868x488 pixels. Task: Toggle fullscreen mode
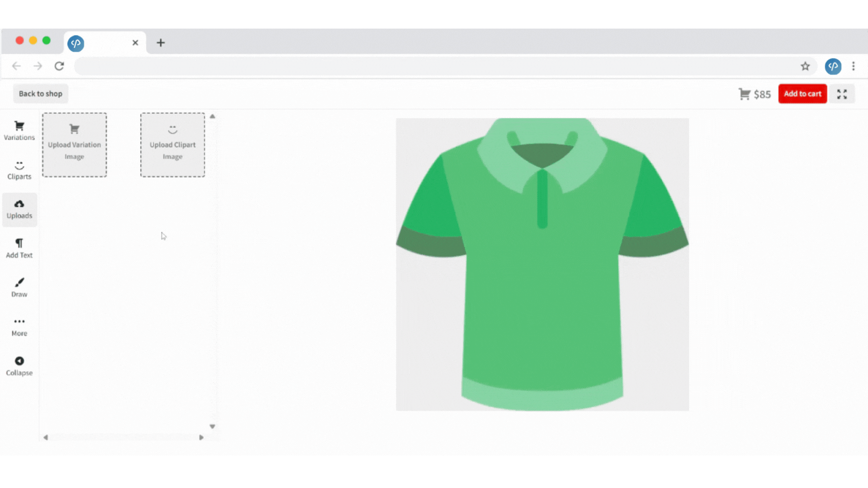tap(842, 94)
